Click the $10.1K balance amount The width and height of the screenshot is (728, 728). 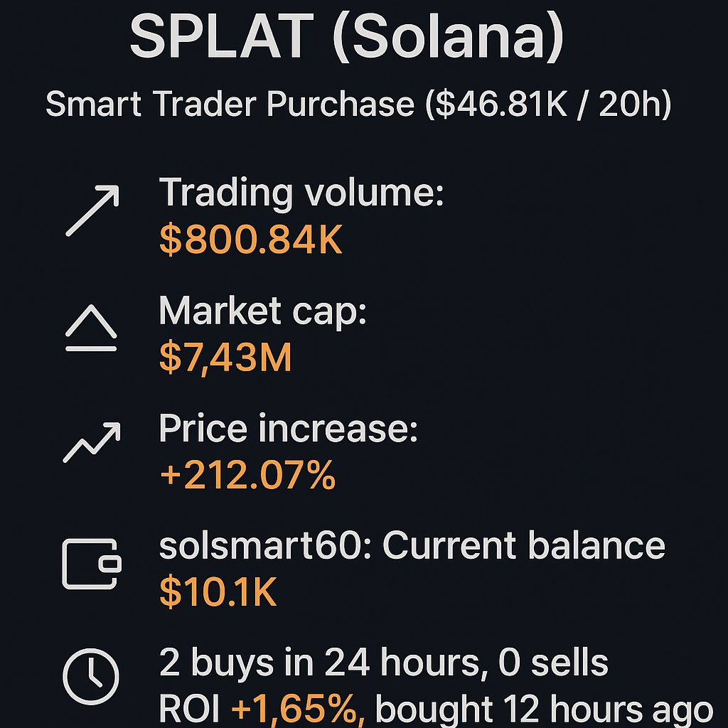click(x=218, y=591)
